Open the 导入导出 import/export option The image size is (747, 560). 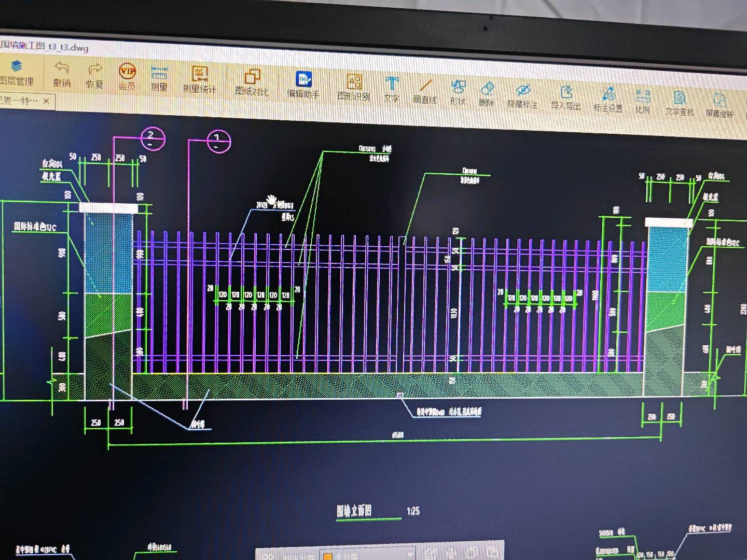coord(565,98)
